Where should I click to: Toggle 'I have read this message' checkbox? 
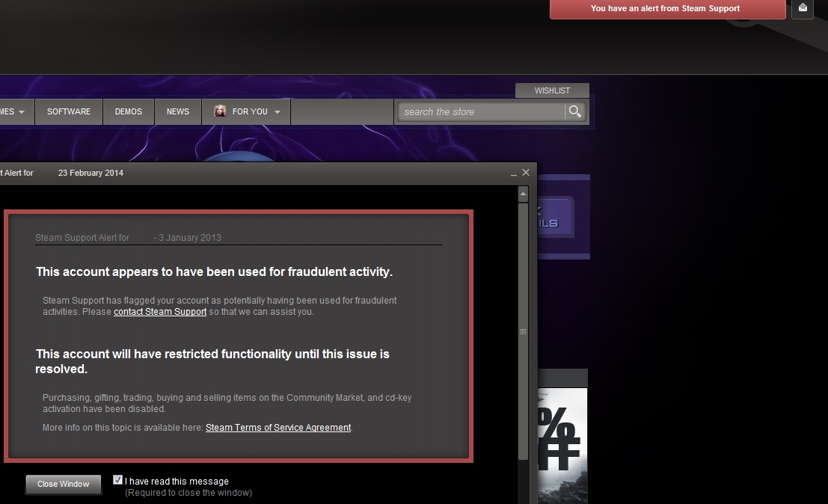coord(117,480)
